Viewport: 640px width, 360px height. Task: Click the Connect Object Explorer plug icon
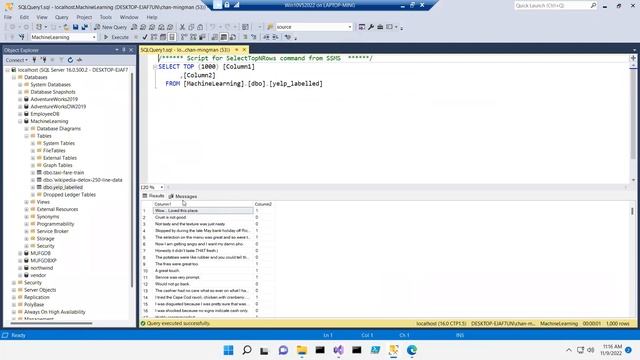[35, 60]
